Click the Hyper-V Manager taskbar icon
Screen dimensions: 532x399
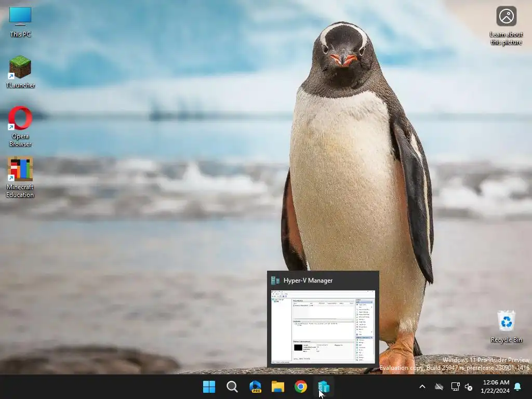pos(324,387)
